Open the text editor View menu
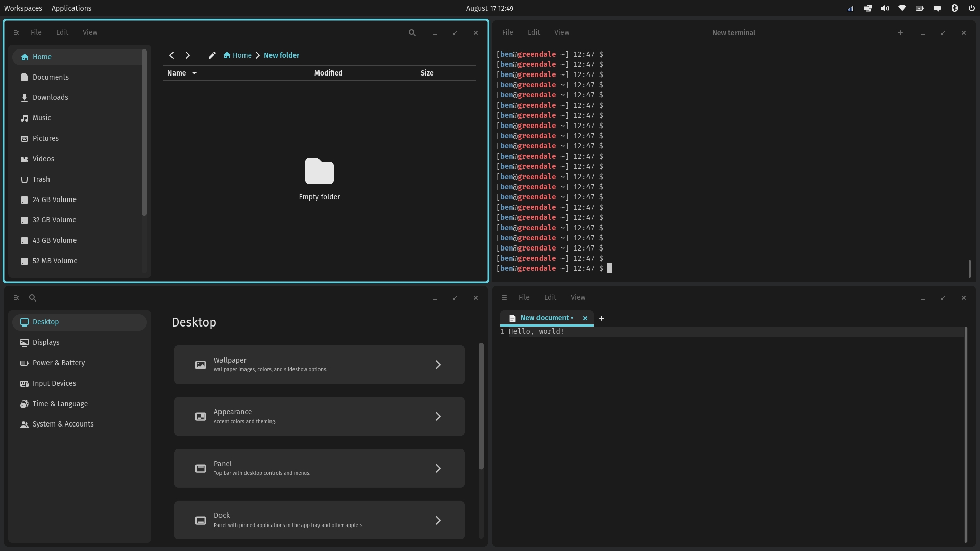This screenshot has height=551, width=980. tap(578, 297)
